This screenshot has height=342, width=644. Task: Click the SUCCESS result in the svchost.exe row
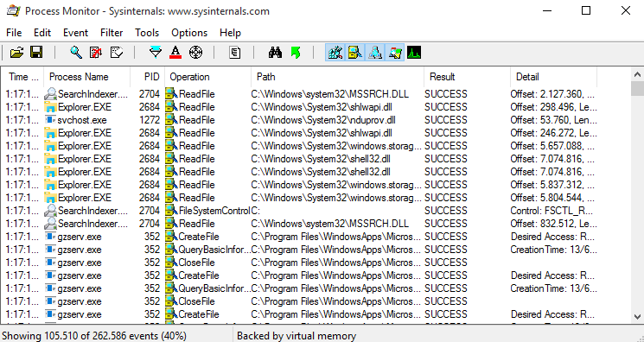point(446,120)
